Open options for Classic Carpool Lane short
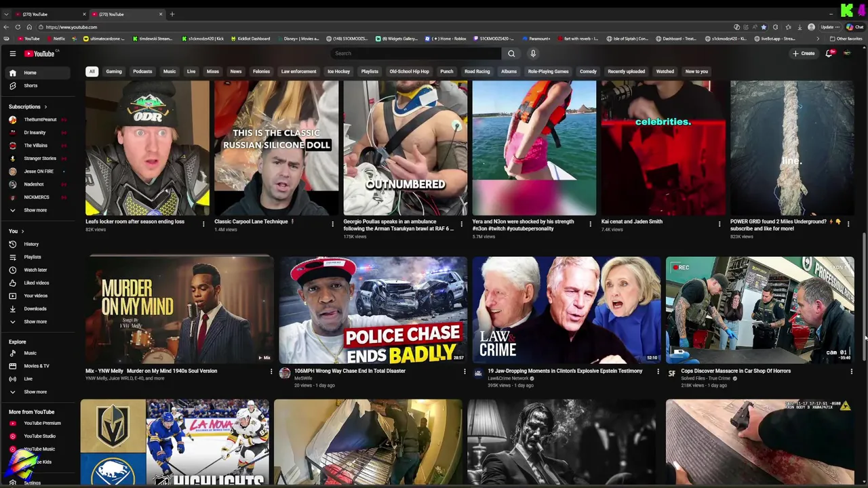The image size is (868, 488). pos(332,224)
